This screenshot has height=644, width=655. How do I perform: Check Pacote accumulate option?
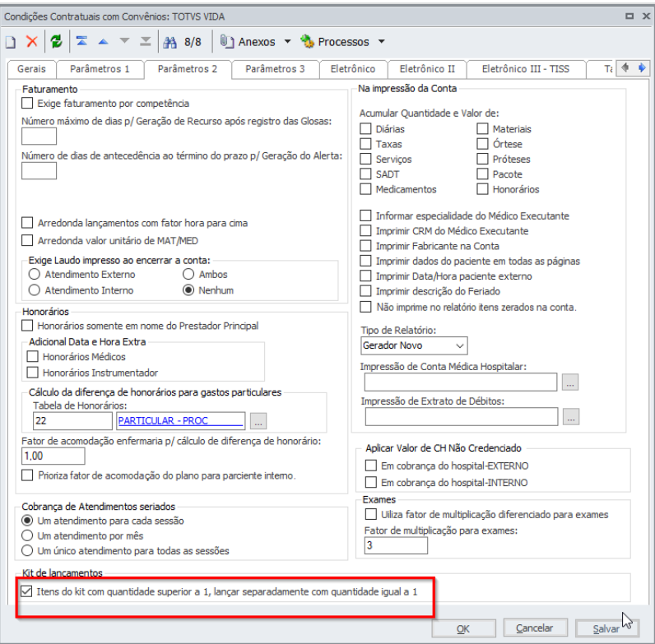point(482,174)
